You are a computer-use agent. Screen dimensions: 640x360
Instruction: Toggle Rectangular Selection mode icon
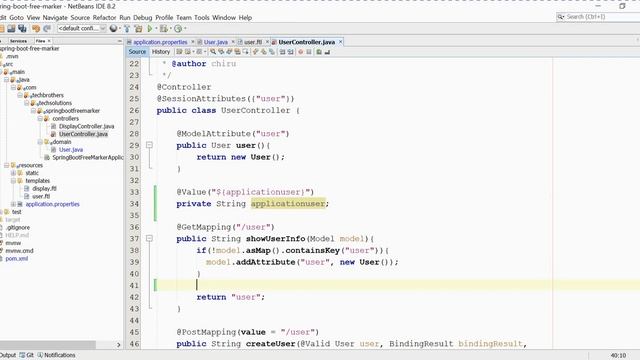[246, 52]
